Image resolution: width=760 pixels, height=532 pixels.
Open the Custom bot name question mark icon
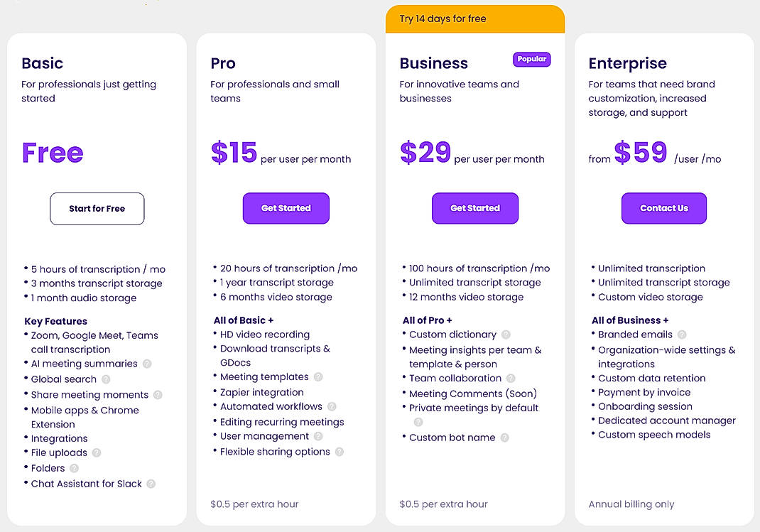pos(504,438)
